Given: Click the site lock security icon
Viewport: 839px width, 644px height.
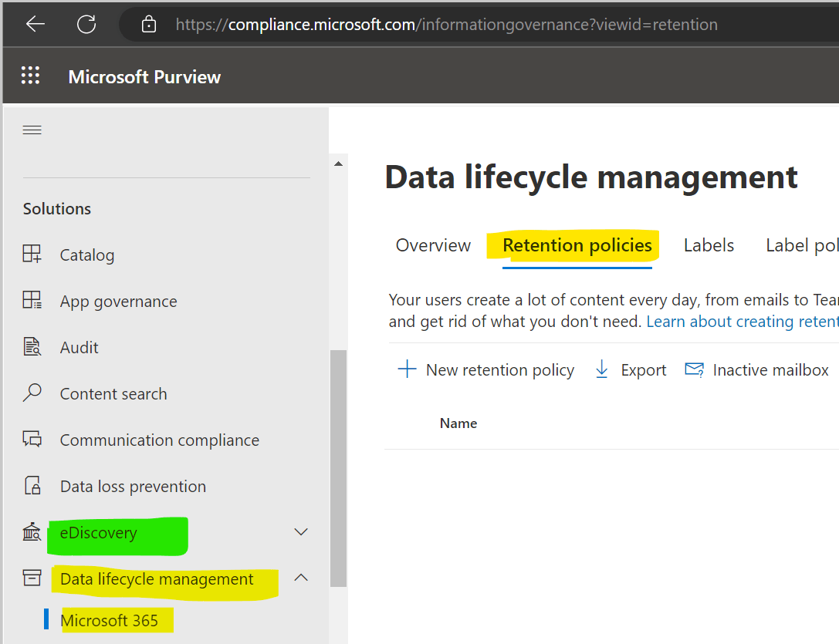Looking at the screenshot, I should click(149, 24).
